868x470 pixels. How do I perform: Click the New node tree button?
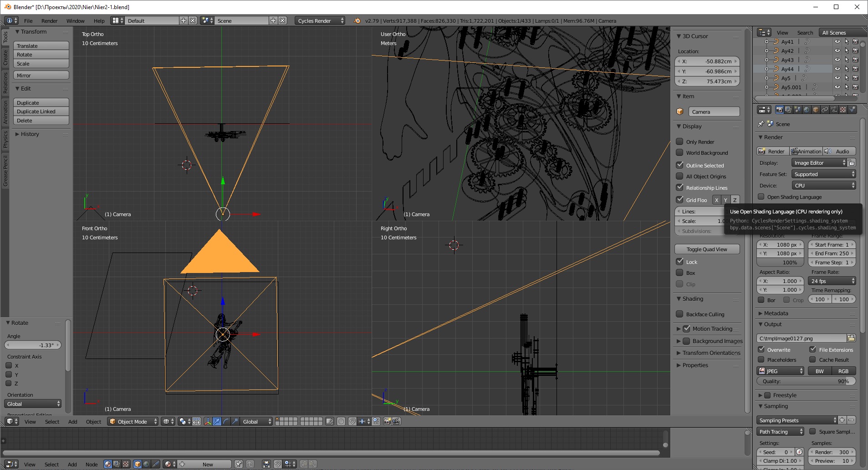point(204,464)
